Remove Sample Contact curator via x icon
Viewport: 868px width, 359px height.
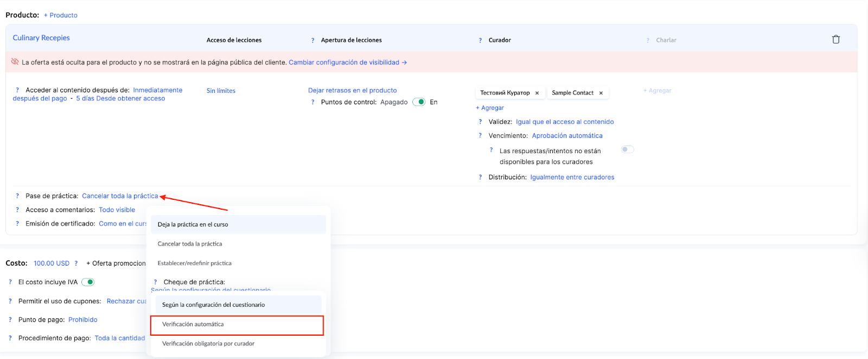tap(601, 93)
